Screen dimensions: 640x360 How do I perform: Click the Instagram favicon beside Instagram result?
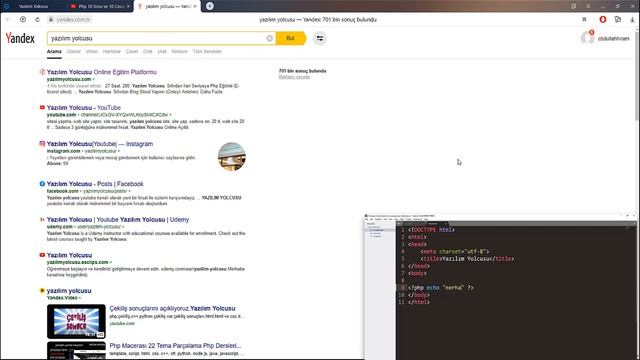tap(42, 144)
